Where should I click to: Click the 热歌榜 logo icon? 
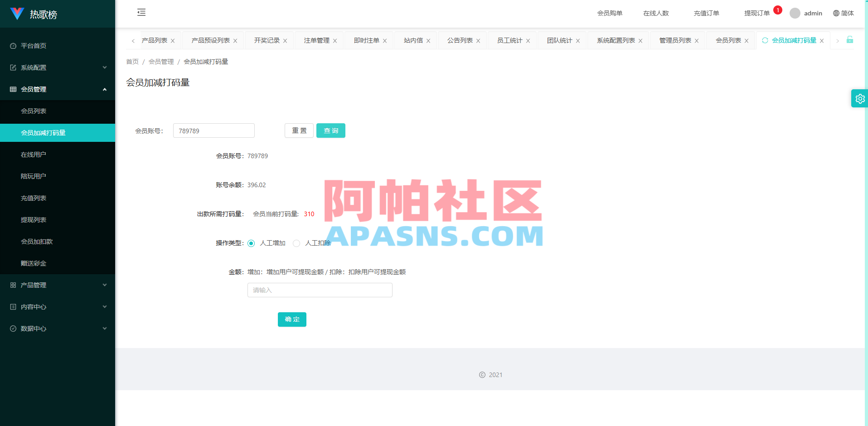point(17,14)
